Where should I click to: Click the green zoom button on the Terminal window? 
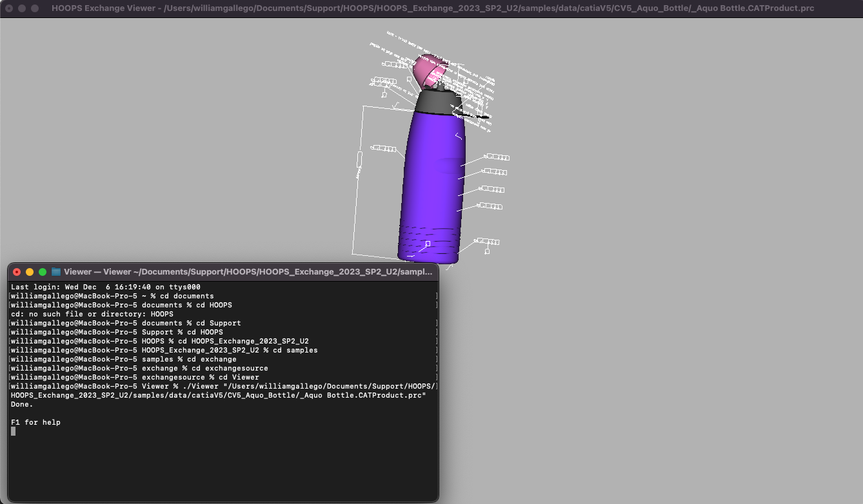[43, 271]
